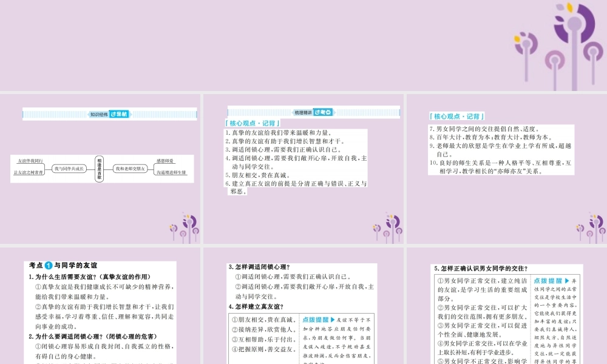The height and width of the screenshot is (364, 607).
Task: Click the blue circled 1 beside 考点
Action: 49,266
